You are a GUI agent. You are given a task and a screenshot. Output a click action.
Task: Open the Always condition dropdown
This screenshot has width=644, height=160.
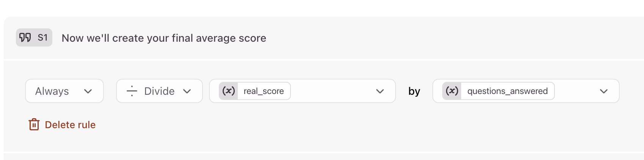tap(64, 91)
